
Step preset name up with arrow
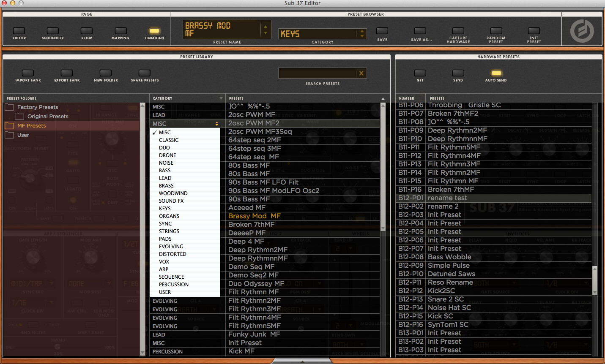266,26
